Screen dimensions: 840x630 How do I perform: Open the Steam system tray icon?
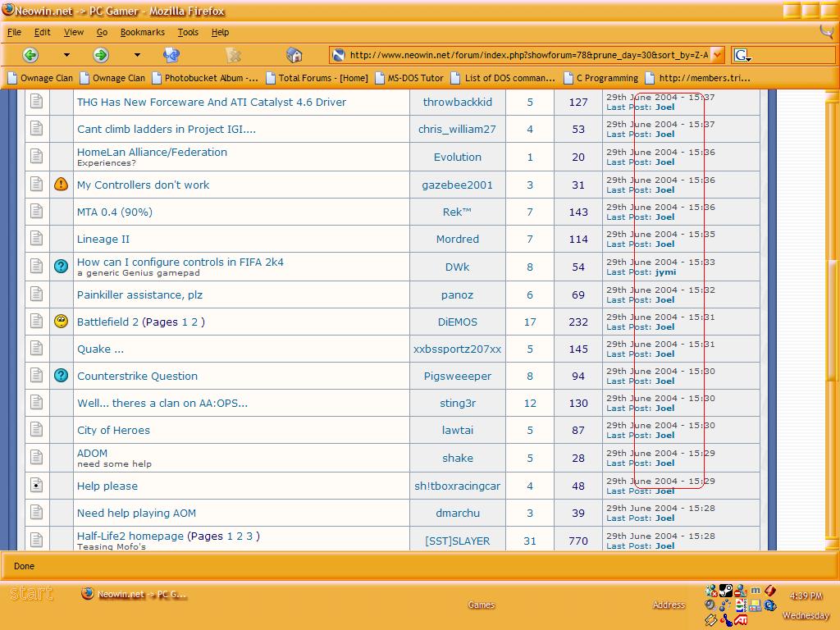point(725,591)
